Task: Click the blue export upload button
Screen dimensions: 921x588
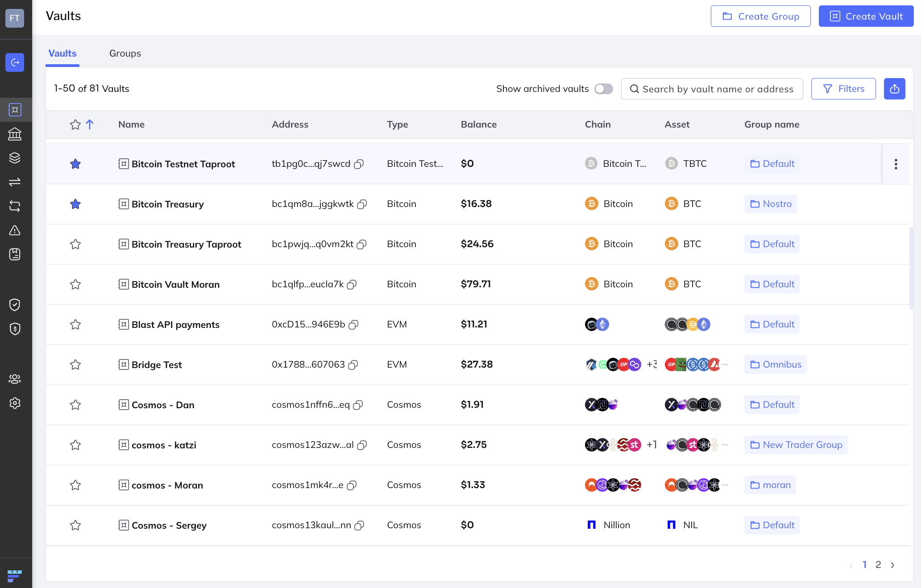Action: (894, 89)
